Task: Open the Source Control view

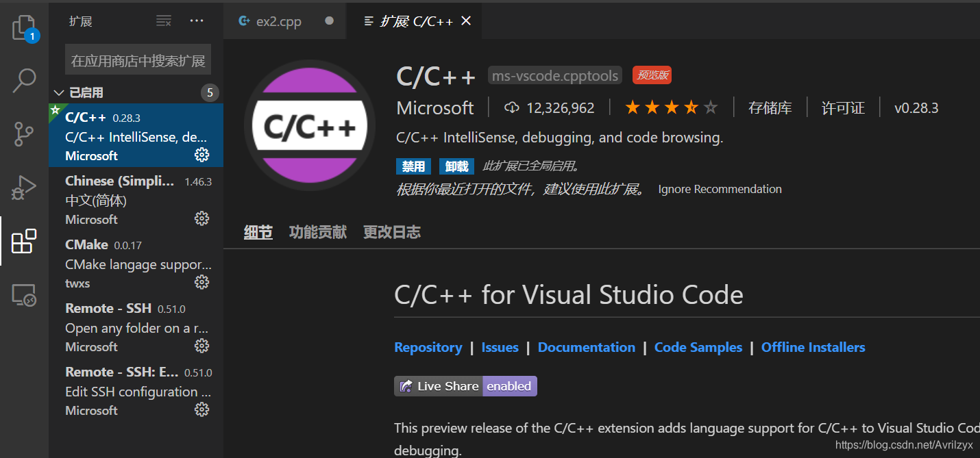Action: [24, 134]
